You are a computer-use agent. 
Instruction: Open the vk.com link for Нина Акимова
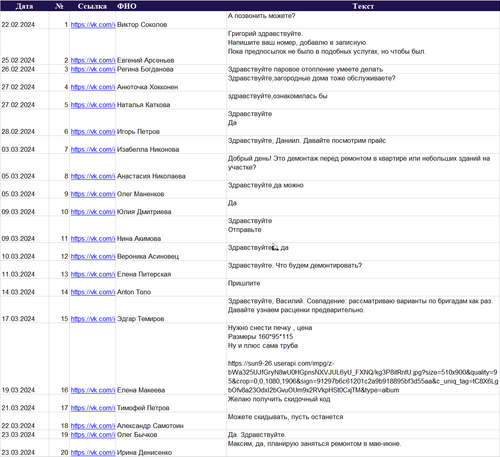pos(93,239)
